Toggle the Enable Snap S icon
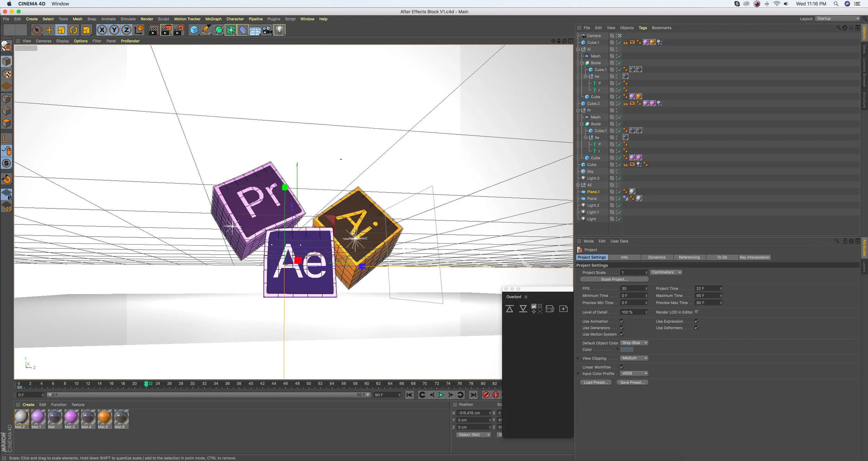The image size is (868, 461). click(x=7, y=163)
